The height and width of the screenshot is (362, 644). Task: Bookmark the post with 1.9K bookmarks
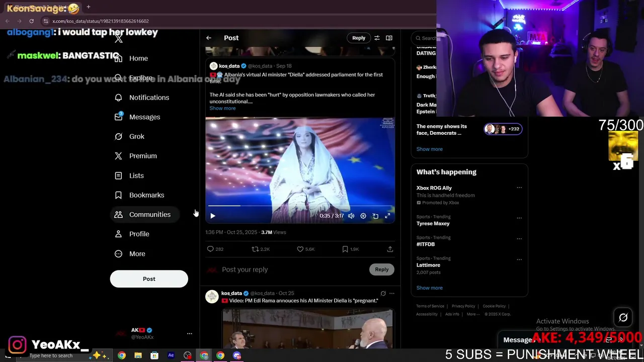[x=350, y=249]
